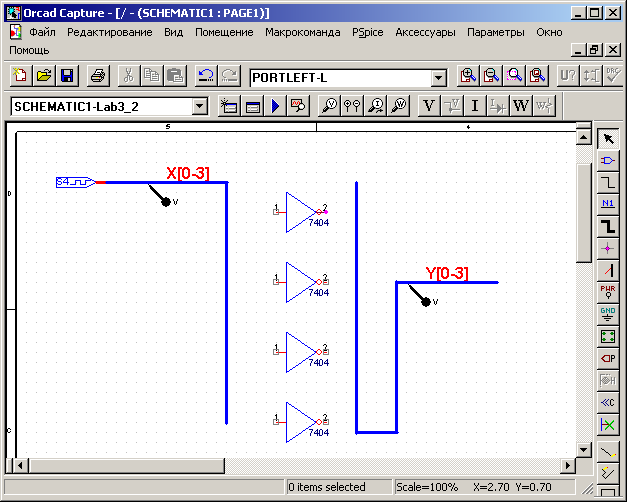Choose the Place Junction tool
Image resolution: width=627 pixels, height=502 pixels.
point(608,248)
